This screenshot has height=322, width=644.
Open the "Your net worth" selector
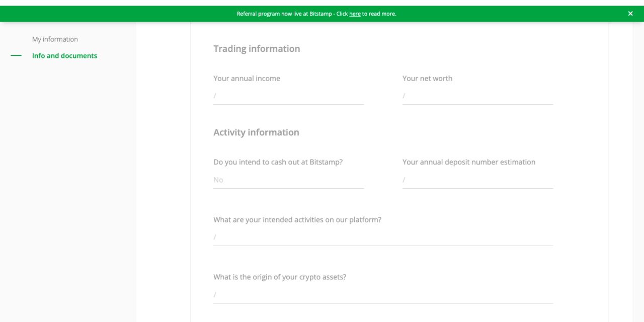(477, 96)
